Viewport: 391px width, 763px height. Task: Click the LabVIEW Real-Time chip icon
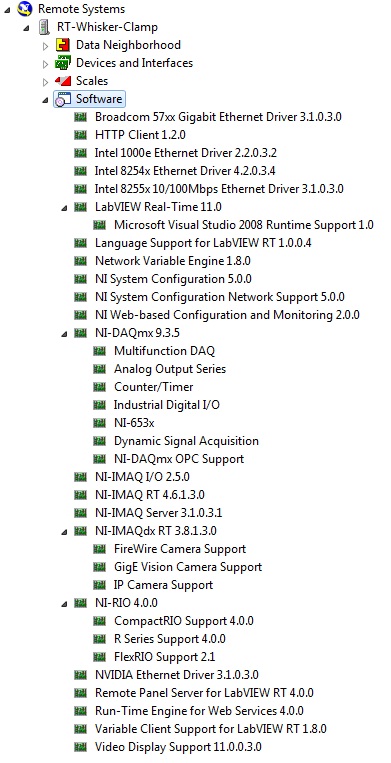[x=81, y=207]
